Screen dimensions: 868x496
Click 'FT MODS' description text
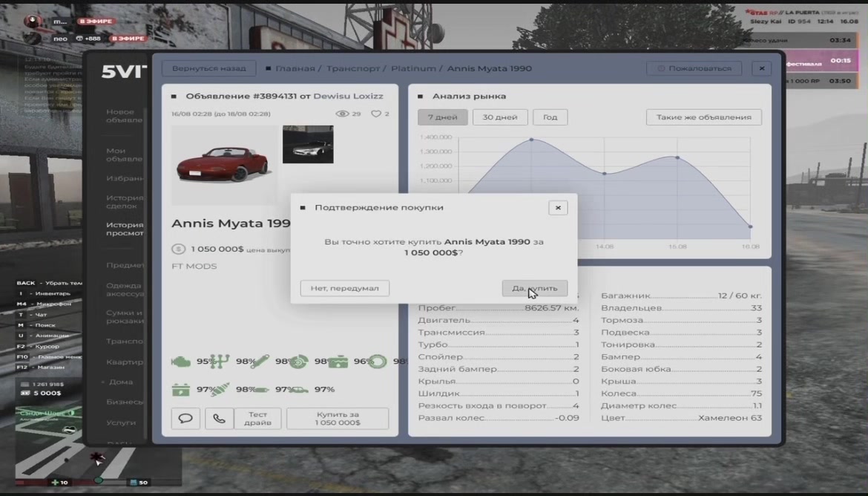(x=194, y=266)
